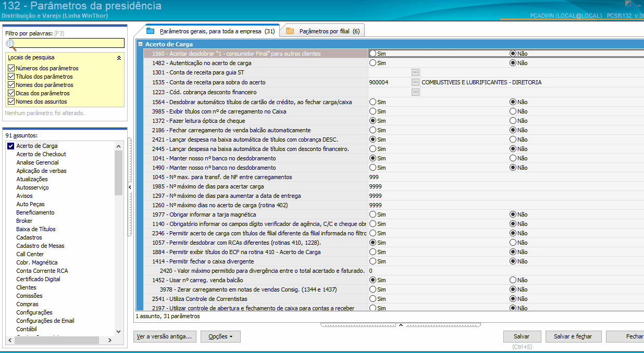Viewport: 644px width, 353px height.
Task: Select Autosserviço subject
Action: (x=32, y=187)
